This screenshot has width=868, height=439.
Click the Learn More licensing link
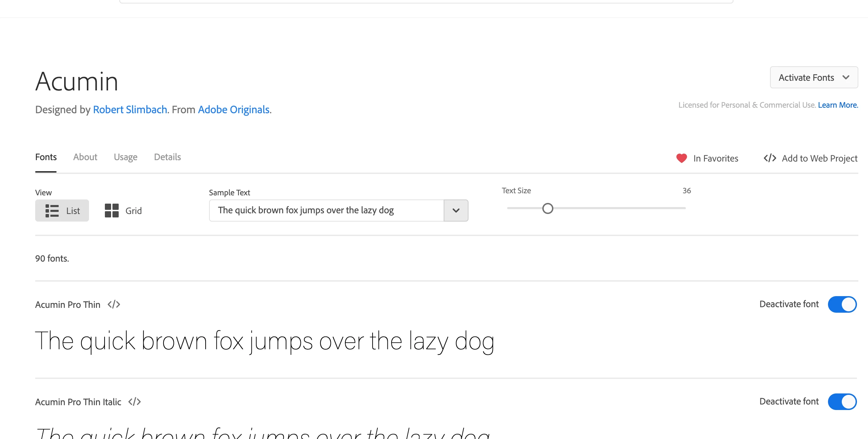tap(838, 105)
